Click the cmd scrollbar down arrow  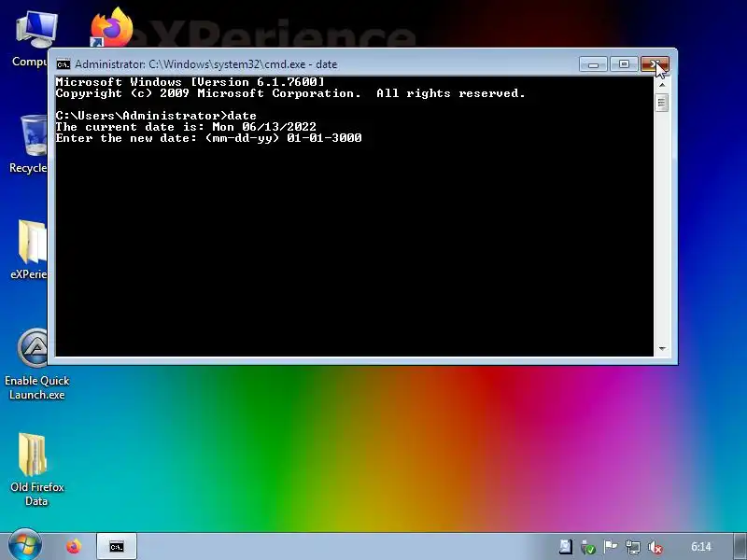point(662,348)
